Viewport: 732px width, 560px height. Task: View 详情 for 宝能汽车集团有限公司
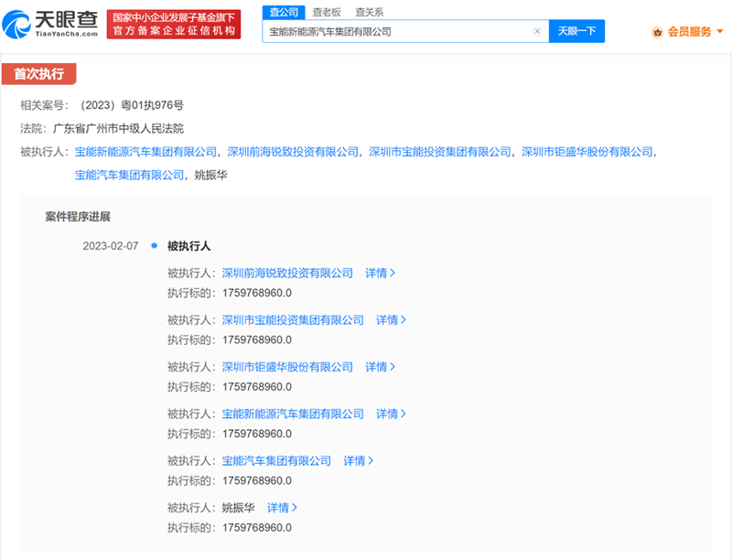point(359,461)
